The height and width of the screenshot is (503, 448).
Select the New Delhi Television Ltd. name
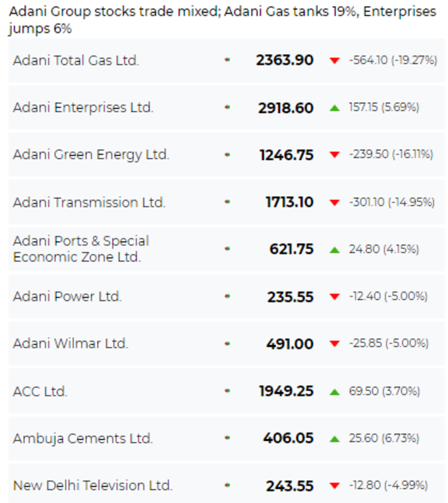(92, 485)
